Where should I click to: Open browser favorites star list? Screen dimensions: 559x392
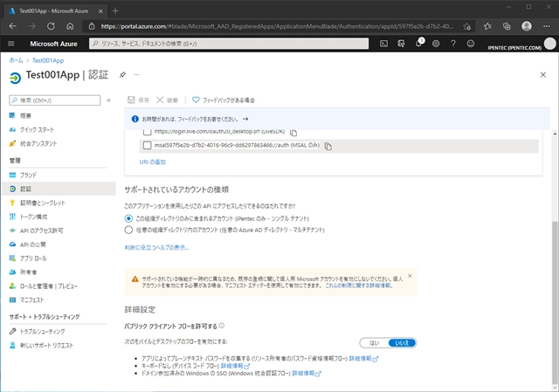[487, 26]
